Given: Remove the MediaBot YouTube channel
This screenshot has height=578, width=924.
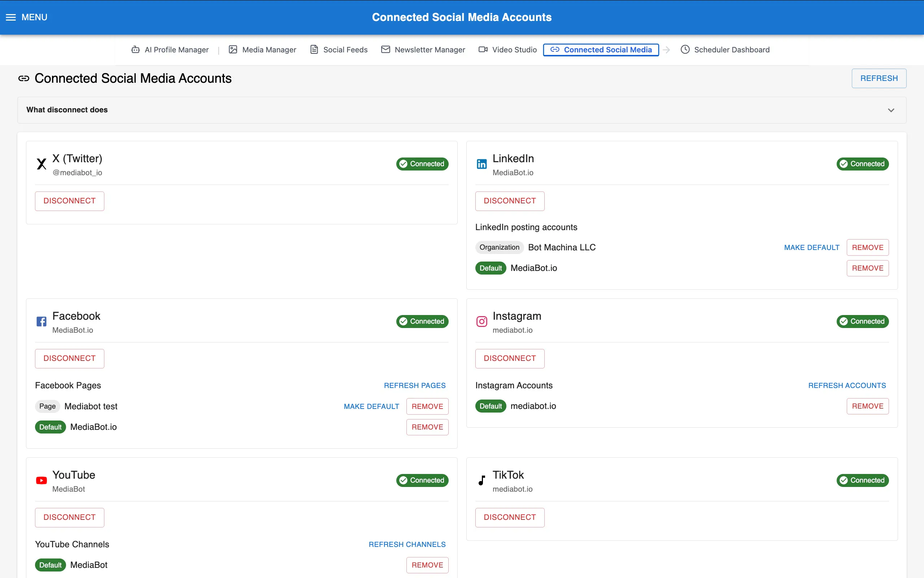Looking at the screenshot, I should click(427, 565).
